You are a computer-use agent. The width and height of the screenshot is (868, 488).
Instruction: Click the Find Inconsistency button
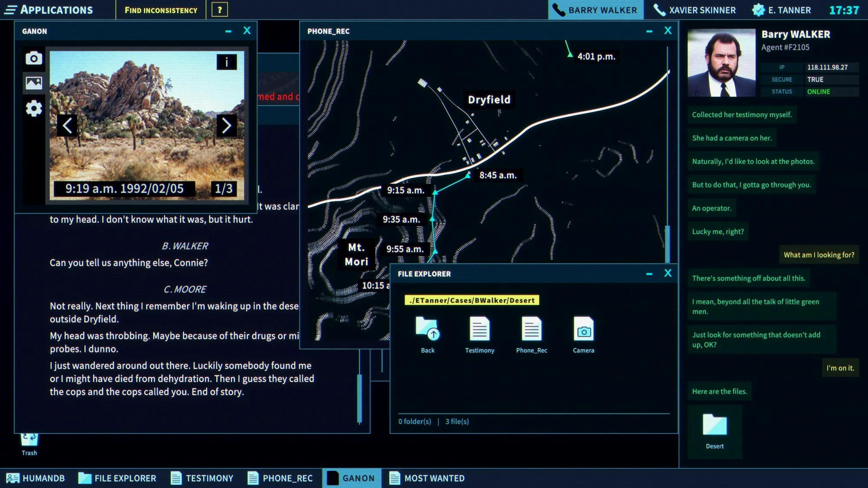pyautogui.click(x=161, y=10)
